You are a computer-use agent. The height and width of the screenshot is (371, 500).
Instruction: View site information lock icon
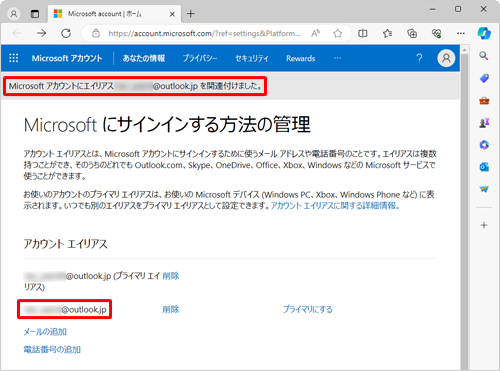click(x=96, y=33)
